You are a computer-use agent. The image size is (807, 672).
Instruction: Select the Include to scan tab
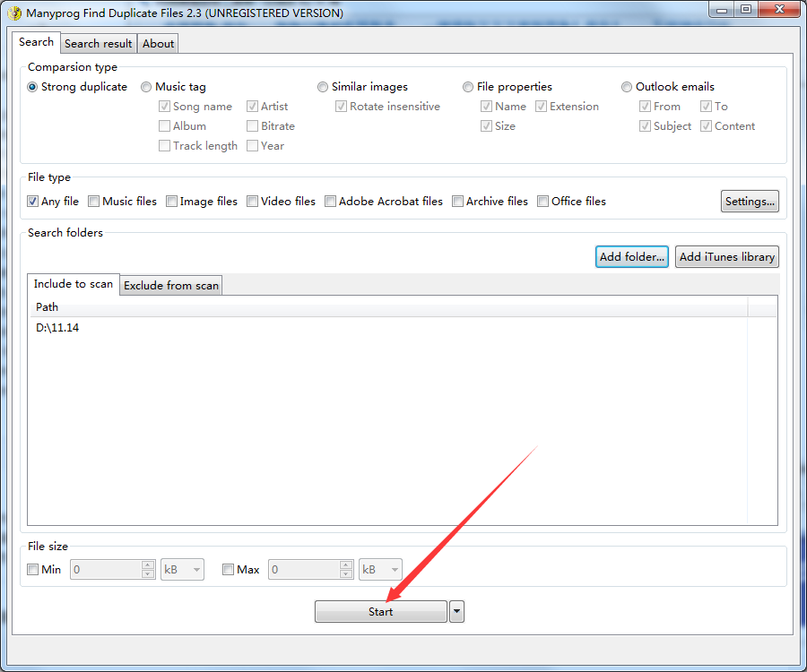click(x=74, y=284)
